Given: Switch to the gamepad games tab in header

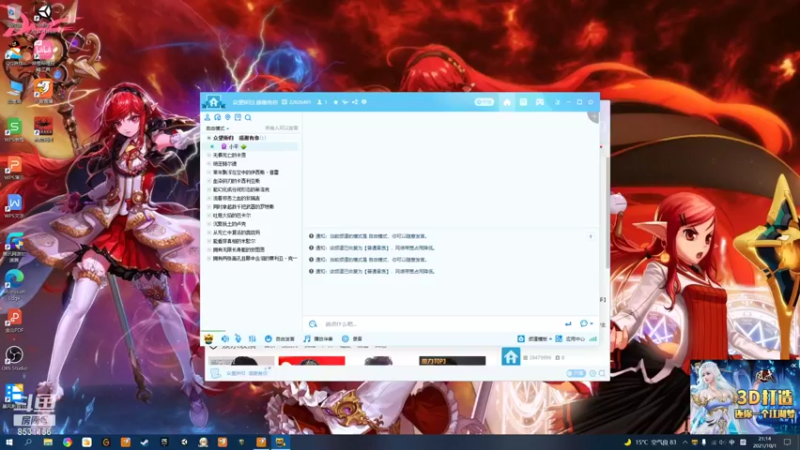Looking at the screenshot, I should click(x=539, y=102).
